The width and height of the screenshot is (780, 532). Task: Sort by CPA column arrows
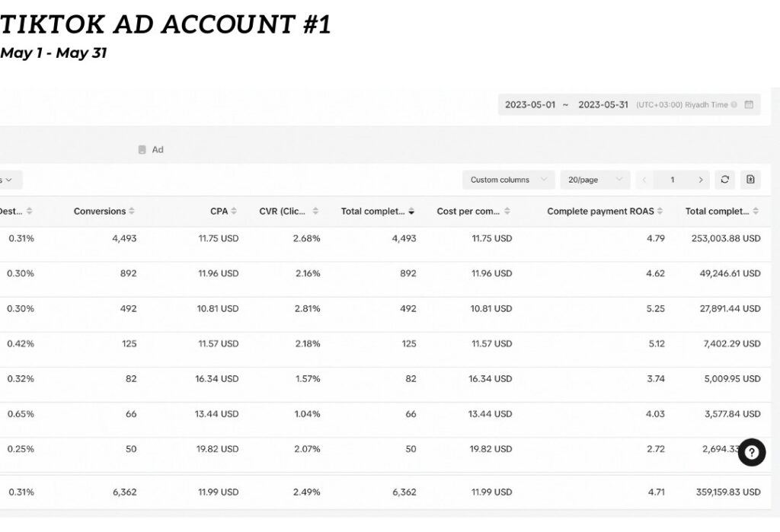[234, 212]
